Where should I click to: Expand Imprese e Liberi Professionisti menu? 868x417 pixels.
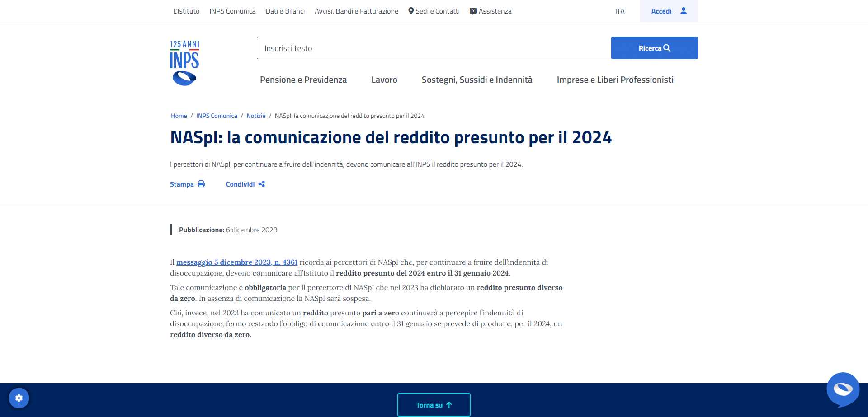(x=615, y=80)
